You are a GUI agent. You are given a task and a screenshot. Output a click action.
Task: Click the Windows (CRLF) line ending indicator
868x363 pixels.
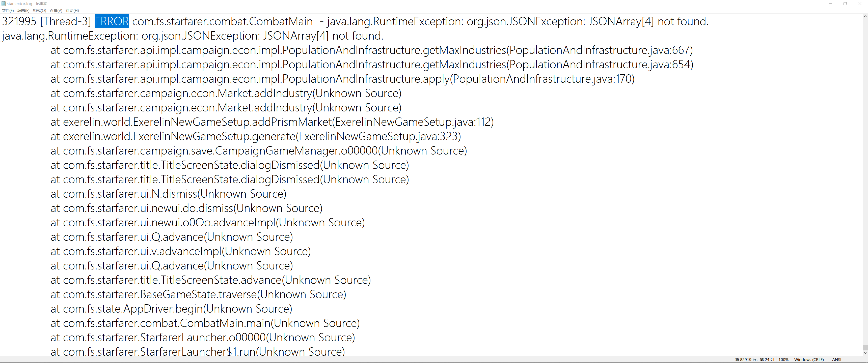(809, 360)
